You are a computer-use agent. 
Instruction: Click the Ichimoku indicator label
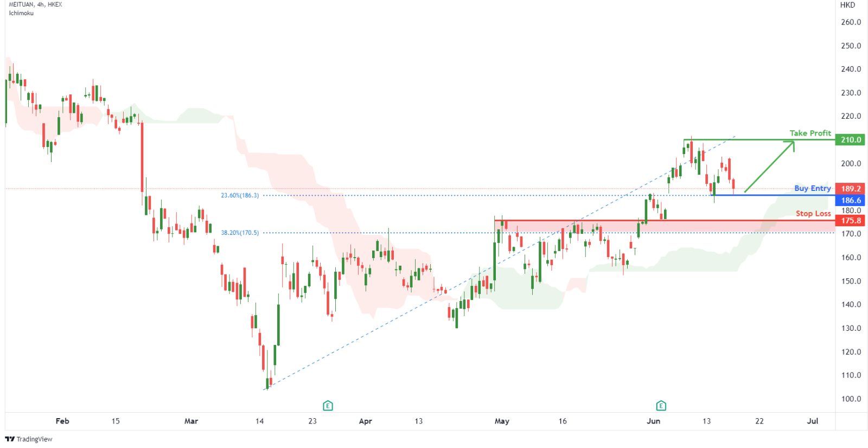pos(21,13)
